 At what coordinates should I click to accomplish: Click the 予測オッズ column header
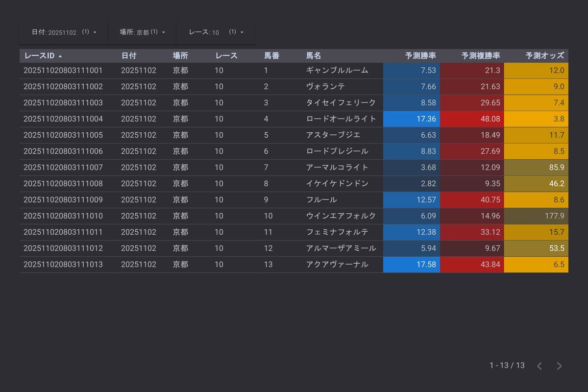point(544,56)
